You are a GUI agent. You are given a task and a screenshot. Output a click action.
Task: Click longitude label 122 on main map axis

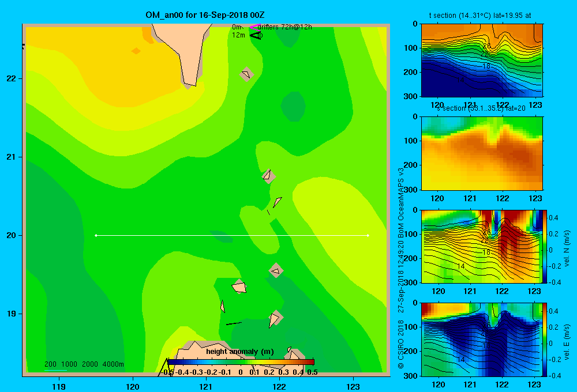coord(279,386)
